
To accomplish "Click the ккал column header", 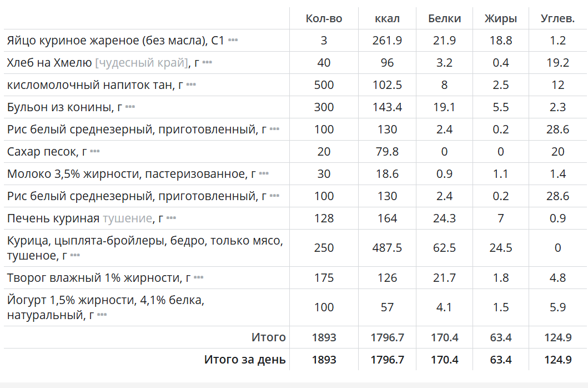I will coord(388,18).
